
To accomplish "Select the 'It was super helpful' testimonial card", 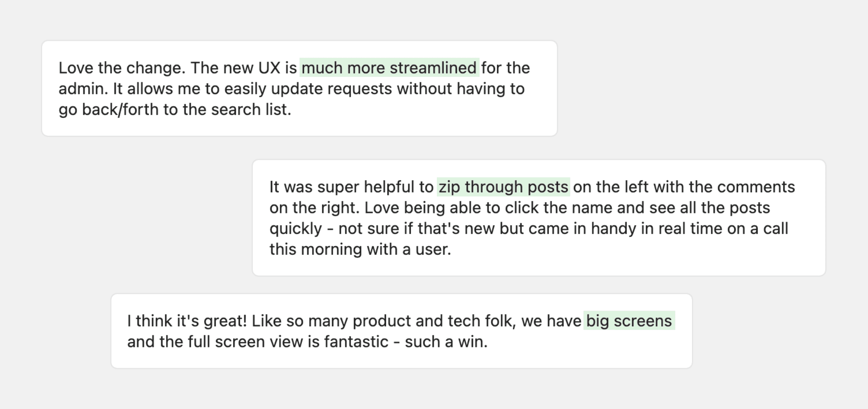I will click(539, 218).
